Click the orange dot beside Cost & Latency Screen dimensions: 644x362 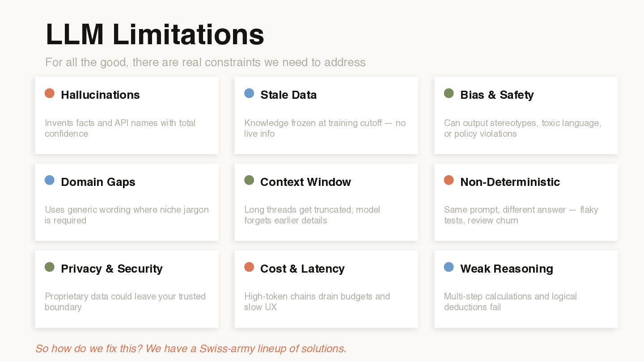[x=249, y=267]
